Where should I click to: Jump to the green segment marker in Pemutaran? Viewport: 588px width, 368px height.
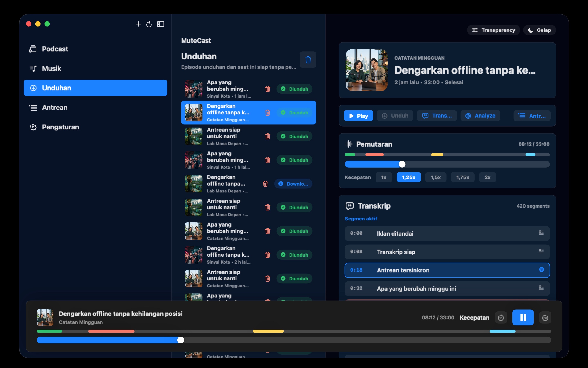(x=350, y=155)
